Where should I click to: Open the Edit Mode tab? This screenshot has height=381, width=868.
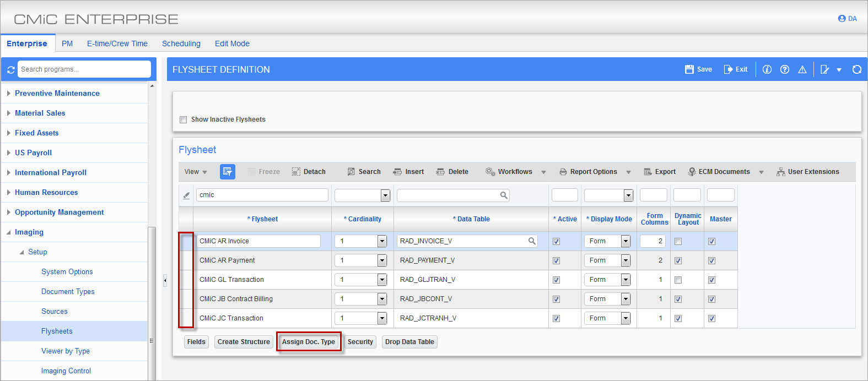(232, 43)
